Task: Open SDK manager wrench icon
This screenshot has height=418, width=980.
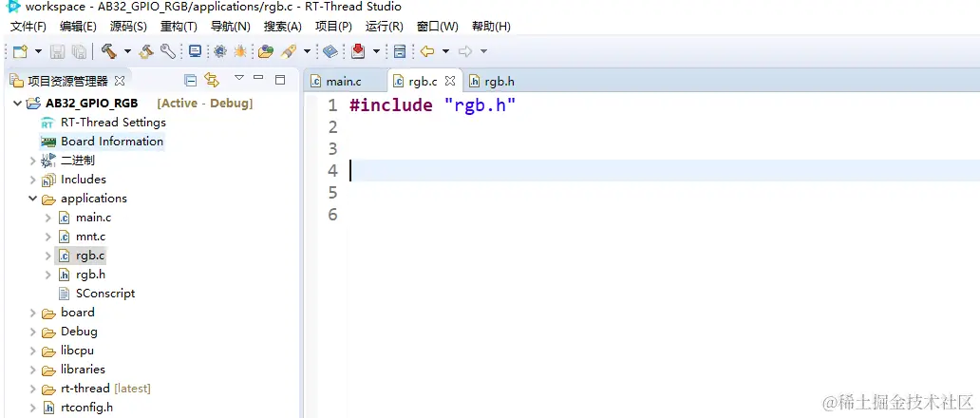Action: click(x=167, y=51)
